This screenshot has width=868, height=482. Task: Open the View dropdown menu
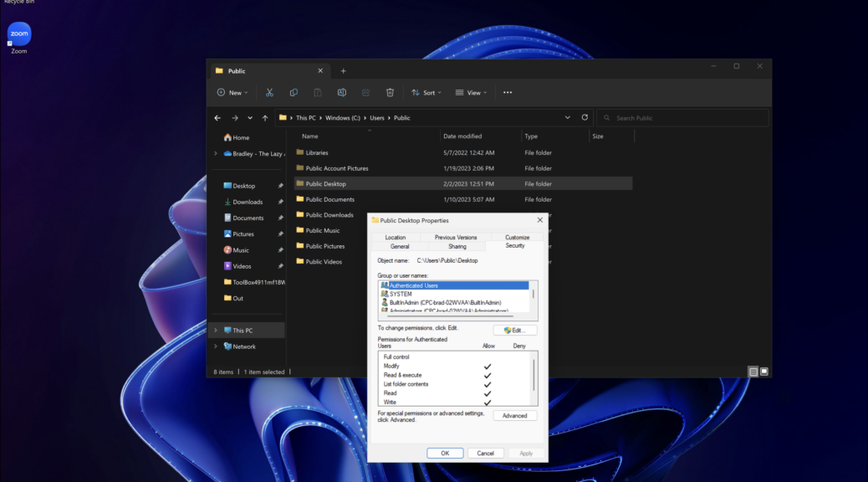coord(471,93)
